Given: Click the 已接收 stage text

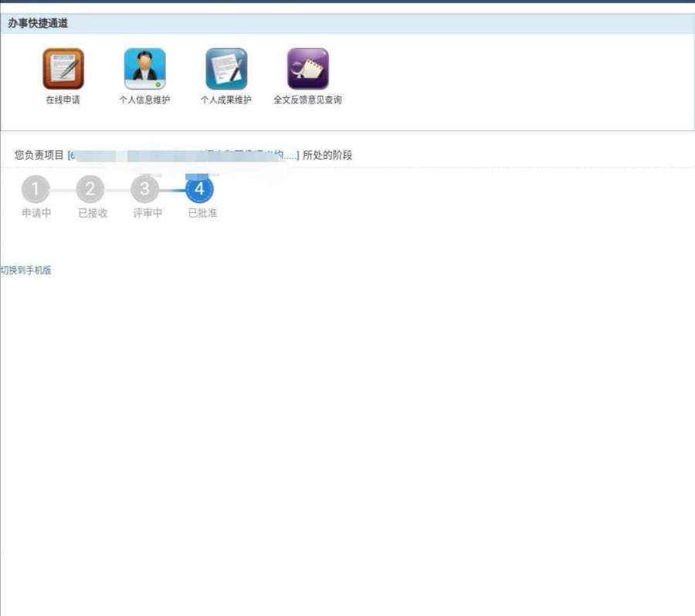Looking at the screenshot, I should [x=93, y=213].
